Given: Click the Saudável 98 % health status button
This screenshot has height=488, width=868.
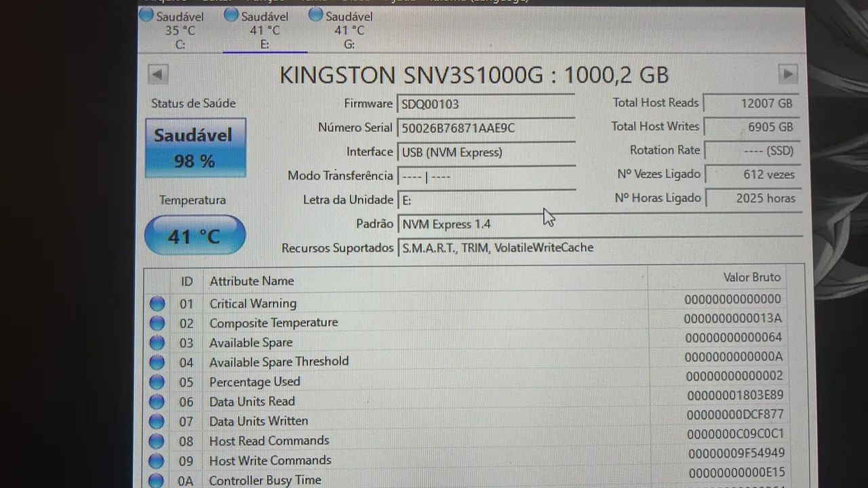Looking at the screenshot, I should (x=195, y=148).
